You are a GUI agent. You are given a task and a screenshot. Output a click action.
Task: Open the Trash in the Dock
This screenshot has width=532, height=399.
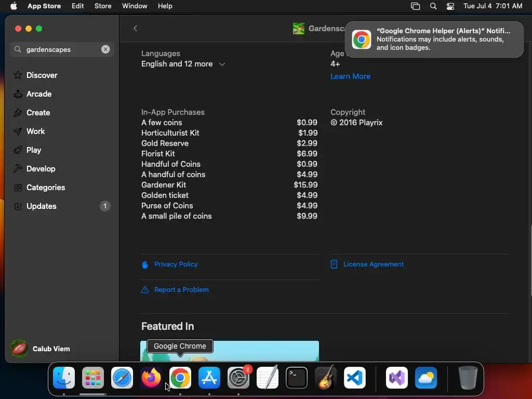tap(468, 378)
